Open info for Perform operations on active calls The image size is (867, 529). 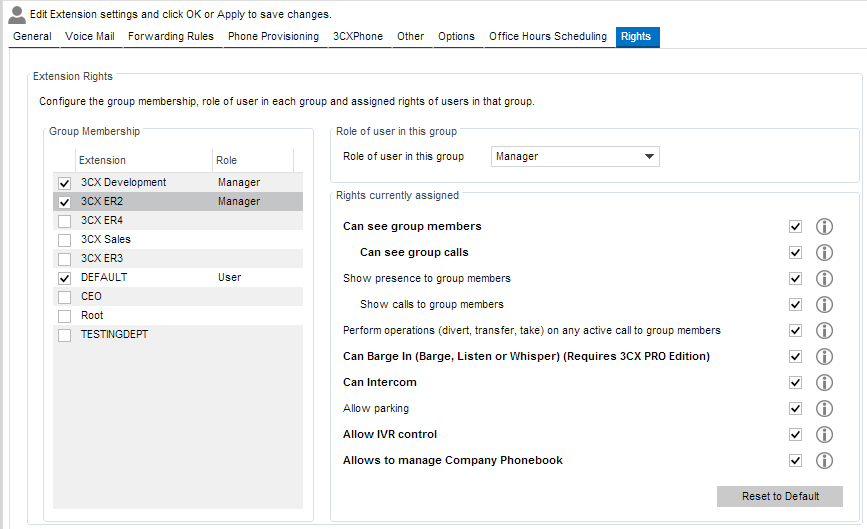pyautogui.click(x=824, y=331)
